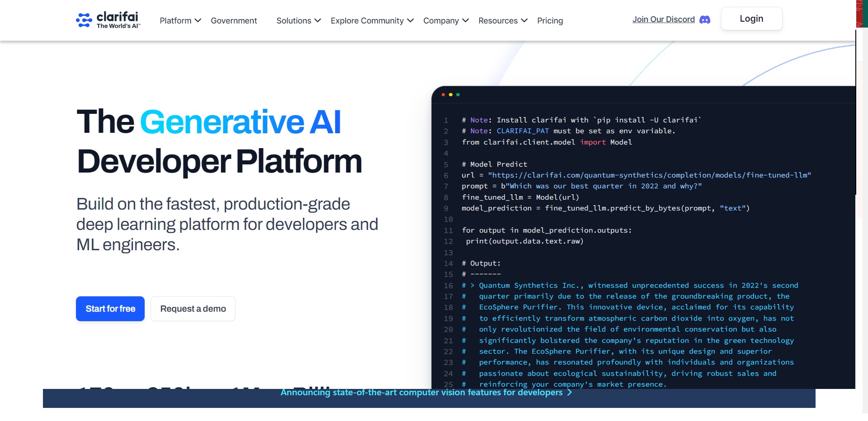Select Government in the navigation menu

click(x=234, y=20)
